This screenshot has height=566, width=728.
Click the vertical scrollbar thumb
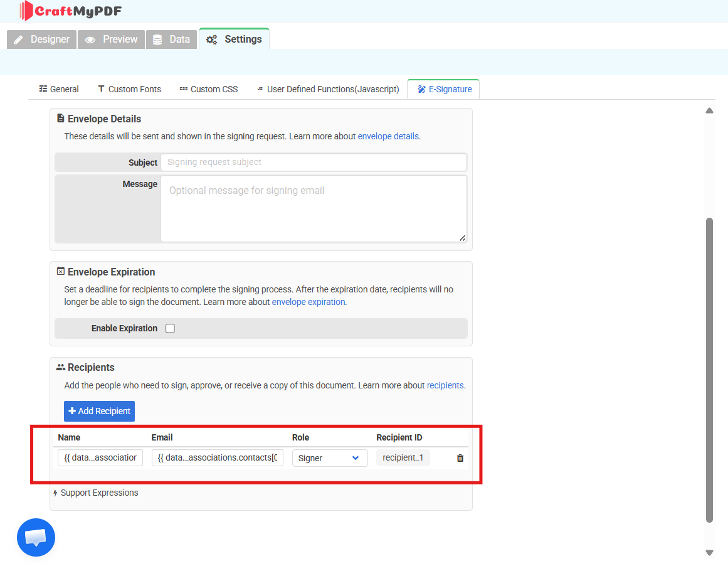pos(709,370)
